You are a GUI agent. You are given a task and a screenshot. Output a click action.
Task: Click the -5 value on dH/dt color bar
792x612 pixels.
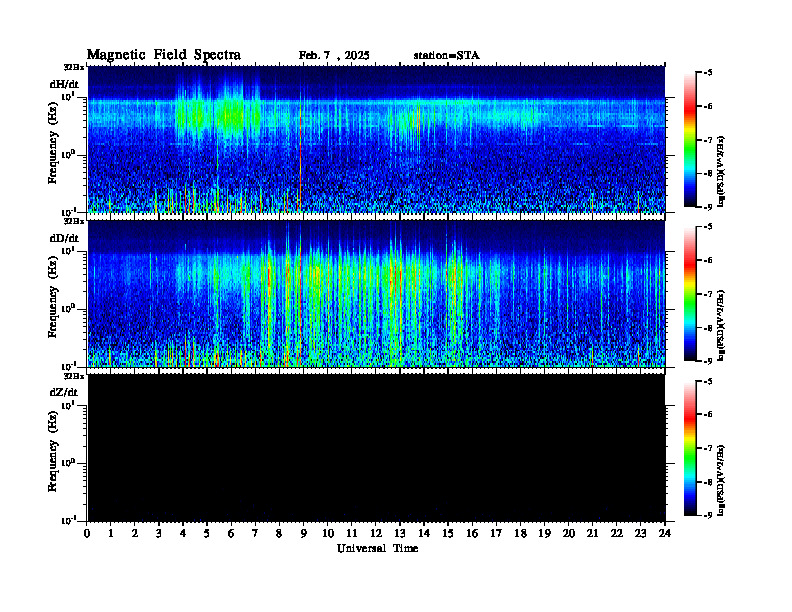click(708, 73)
